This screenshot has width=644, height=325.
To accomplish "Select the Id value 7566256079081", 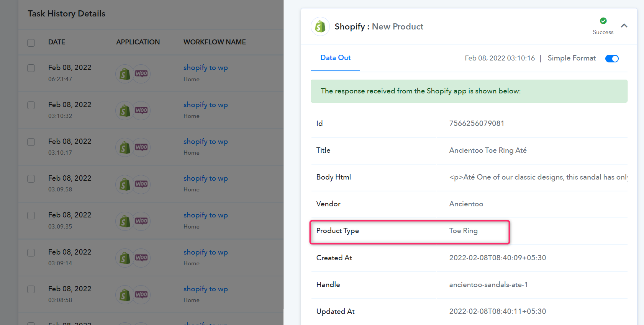I will [x=477, y=123].
